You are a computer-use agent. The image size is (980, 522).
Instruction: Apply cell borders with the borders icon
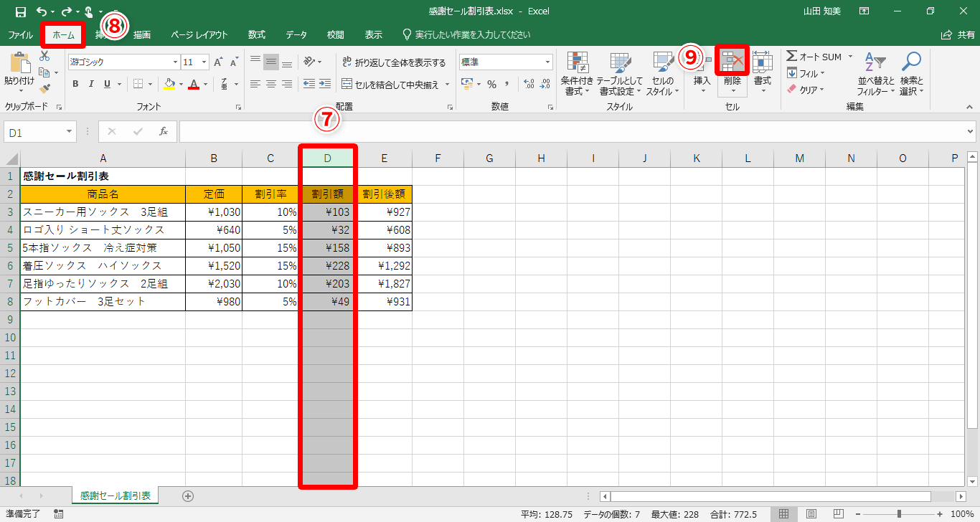click(138, 84)
